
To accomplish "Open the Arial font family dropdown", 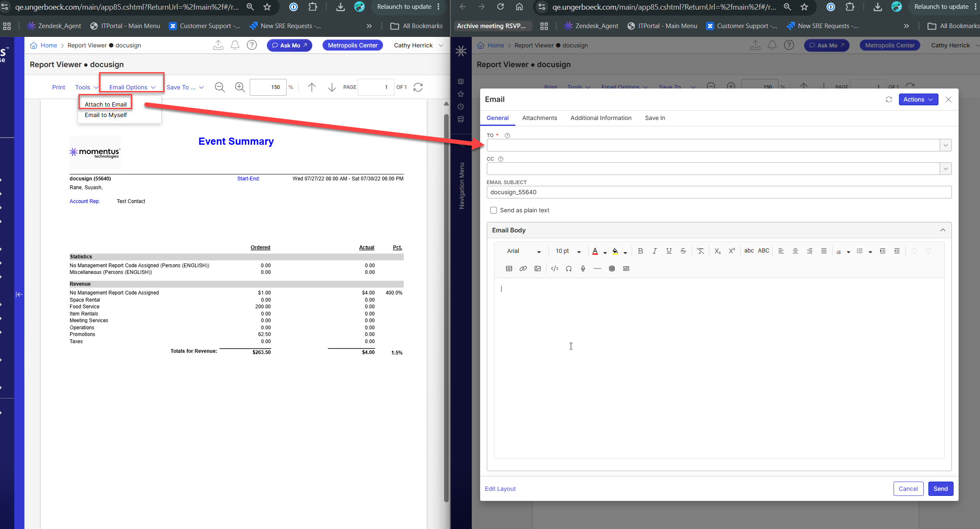I will pyautogui.click(x=524, y=251).
